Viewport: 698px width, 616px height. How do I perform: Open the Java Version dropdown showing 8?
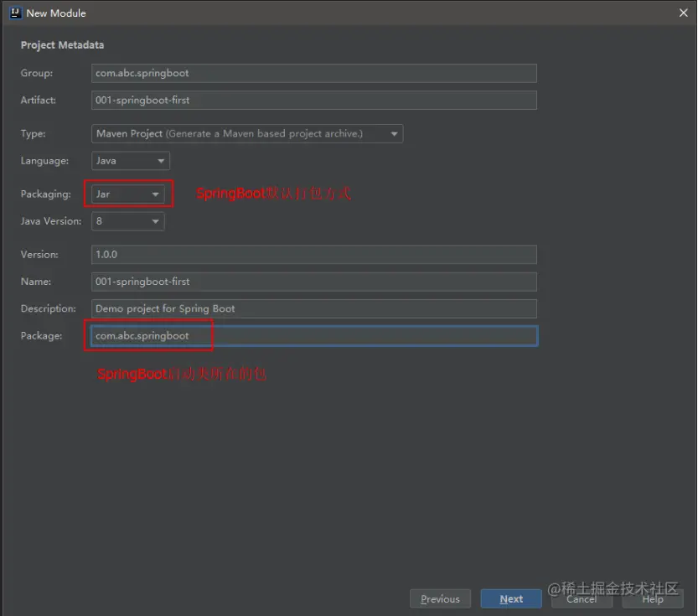point(127,221)
